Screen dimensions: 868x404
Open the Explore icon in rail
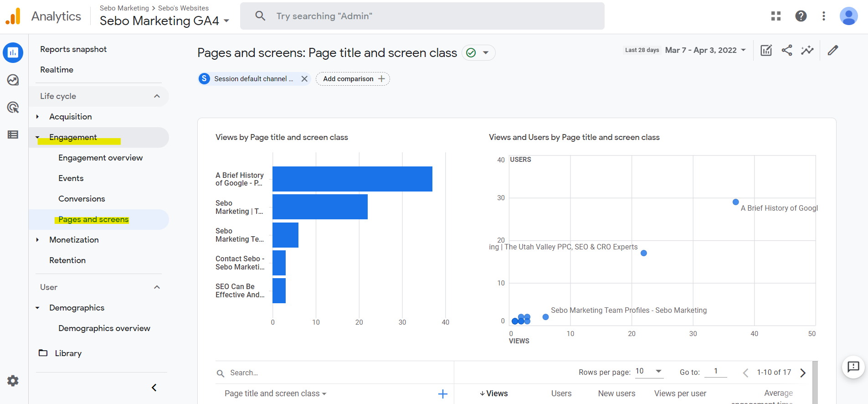[x=13, y=80]
